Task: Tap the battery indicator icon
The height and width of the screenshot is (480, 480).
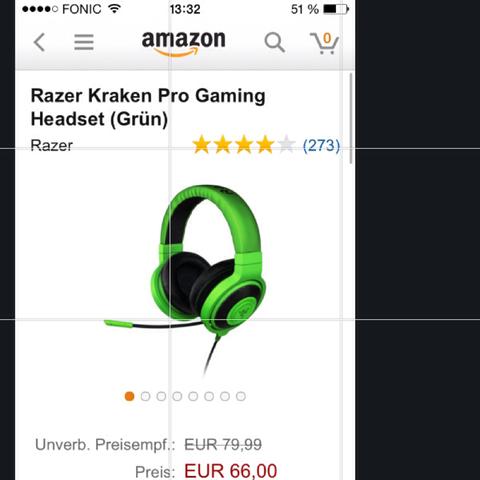Action: tap(336, 9)
